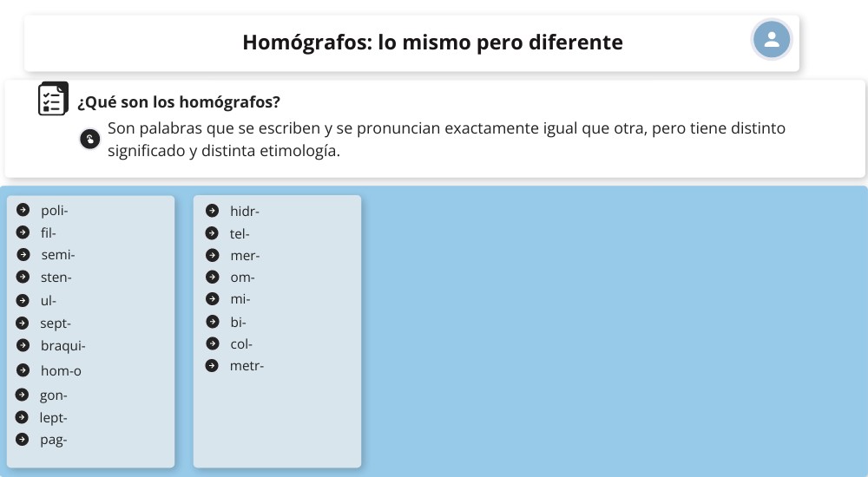
Task: Pick the prefix sept-
Action: [56, 323]
